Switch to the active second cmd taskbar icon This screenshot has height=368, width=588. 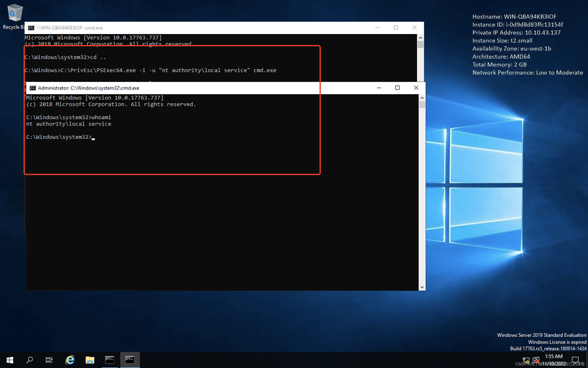coord(130,360)
